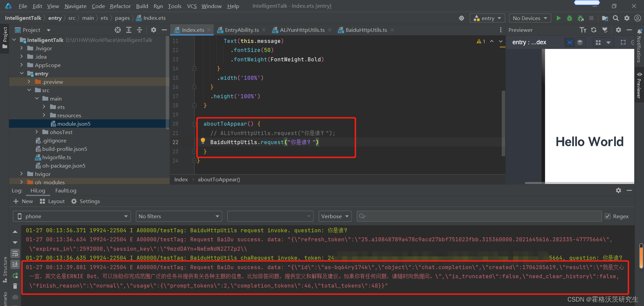The width and height of the screenshot is (644, 306).
Task: Click aboutToAppear() breadcrumb below editor
Action: click(219, 179)
